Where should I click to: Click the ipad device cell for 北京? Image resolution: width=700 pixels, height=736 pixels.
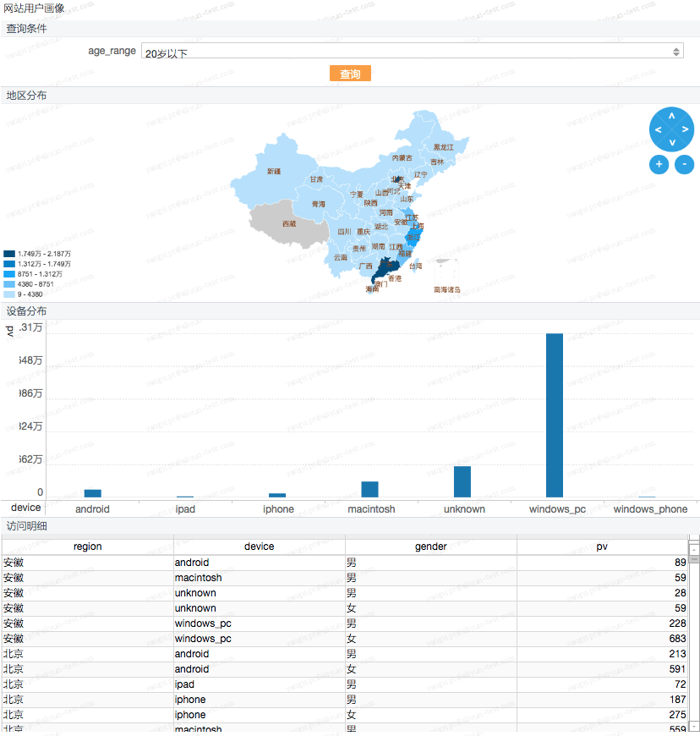(259, 684)
